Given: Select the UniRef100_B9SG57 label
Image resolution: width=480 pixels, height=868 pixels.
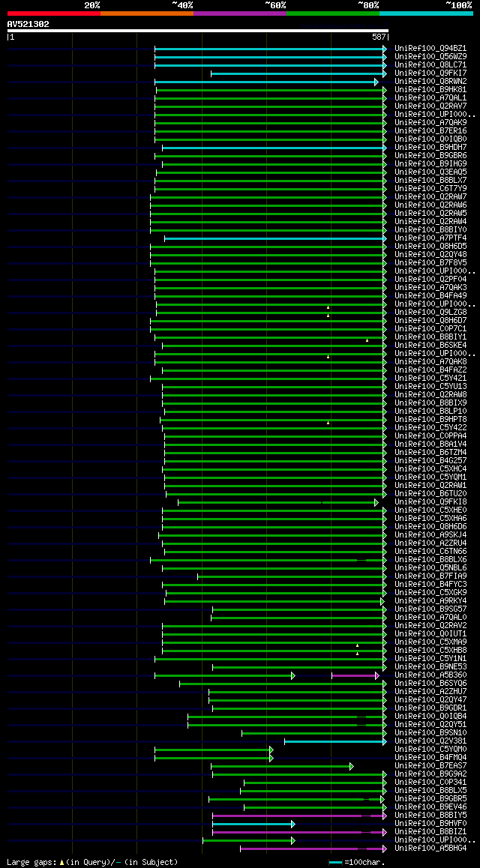Looking at the screenshot, I should coord(430,609).
